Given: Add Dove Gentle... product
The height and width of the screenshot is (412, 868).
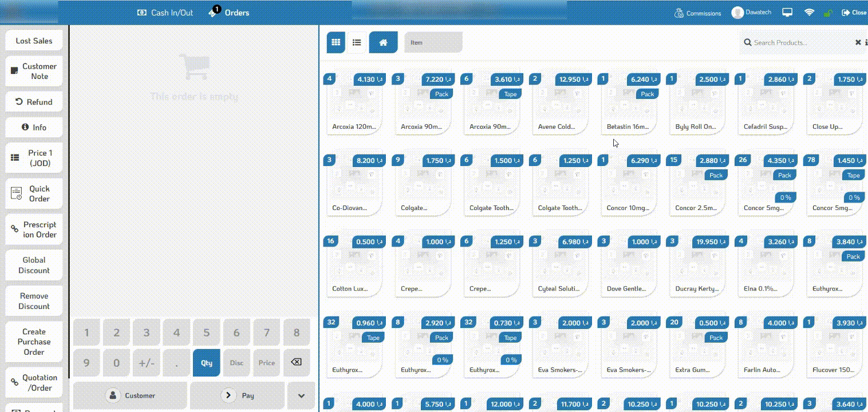Looking at the screenshot, I should tap(629, 266).
